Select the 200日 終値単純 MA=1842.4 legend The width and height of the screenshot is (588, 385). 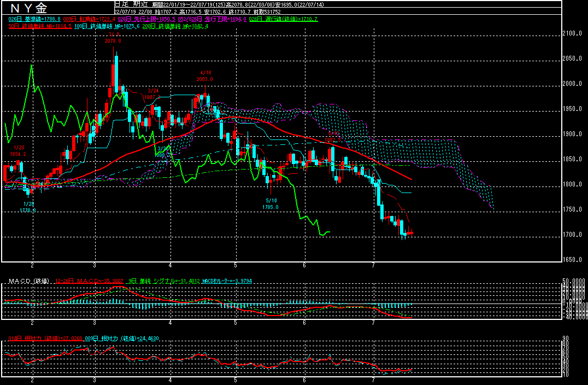coord(175,26)
